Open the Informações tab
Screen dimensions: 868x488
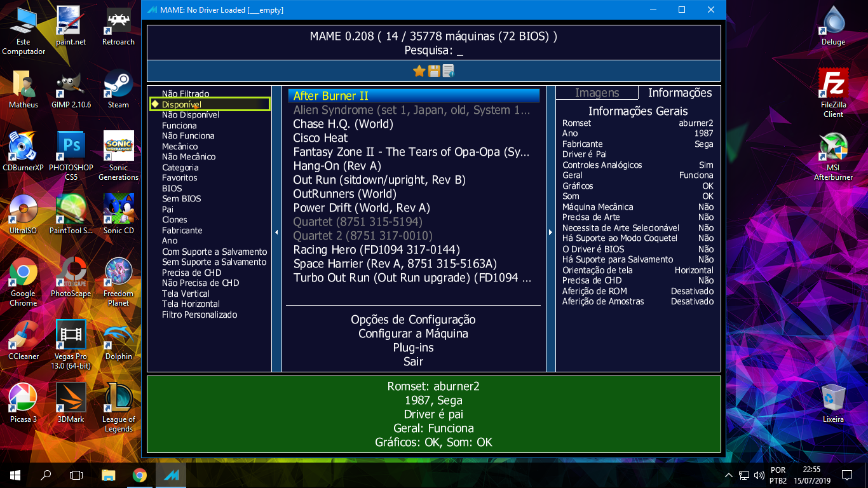(x=679, y=92)
